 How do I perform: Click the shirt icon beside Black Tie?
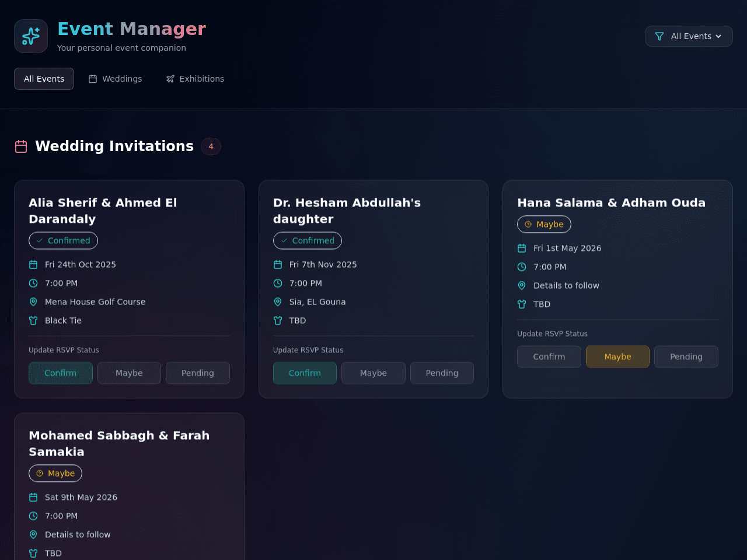pyautogui.click(x=33, y=320)
